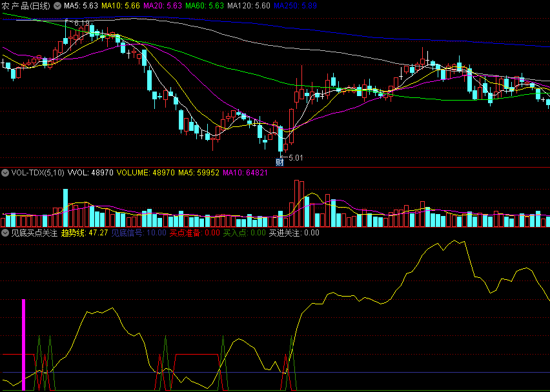Select the 农产品(日线) chart title
This screenshot has width=550, height=392.
pos(26,6)
